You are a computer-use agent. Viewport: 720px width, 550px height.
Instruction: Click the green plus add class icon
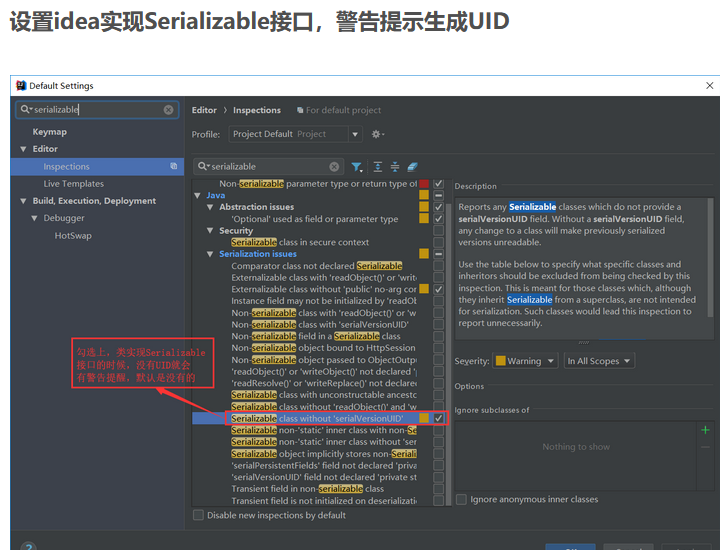705,430
